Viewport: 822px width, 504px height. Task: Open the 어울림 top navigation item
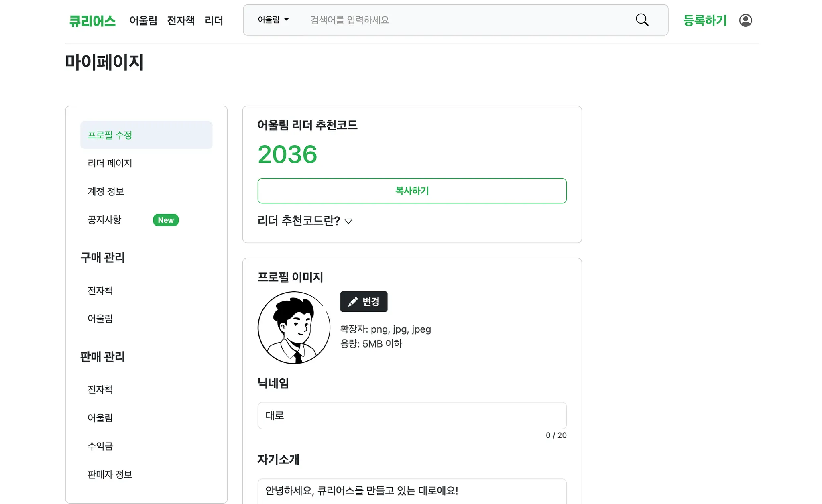coord(143,20)
